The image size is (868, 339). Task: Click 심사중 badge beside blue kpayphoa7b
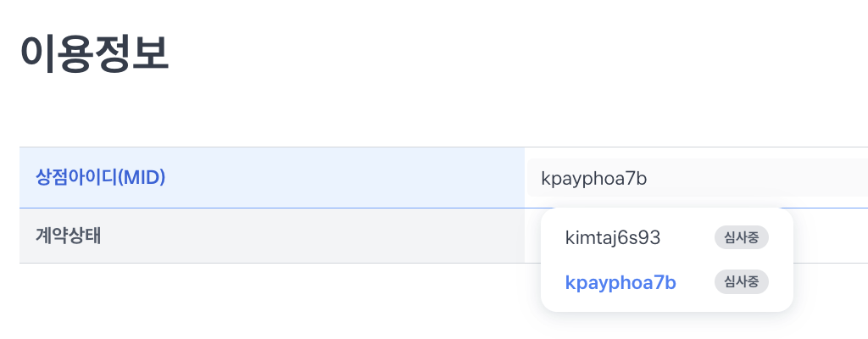click(x=742, y=282)
